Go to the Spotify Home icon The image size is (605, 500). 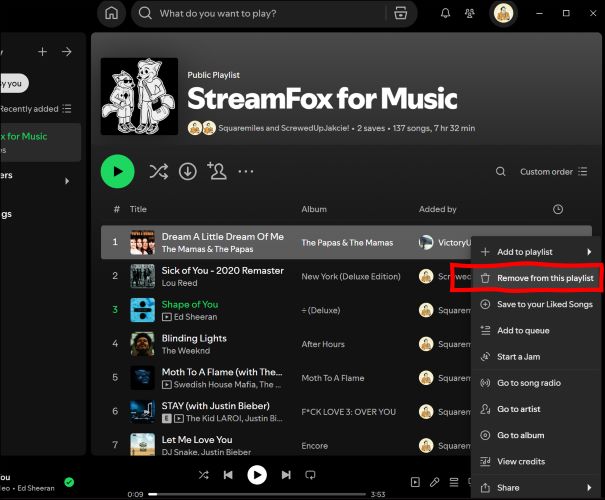(112, 14)
